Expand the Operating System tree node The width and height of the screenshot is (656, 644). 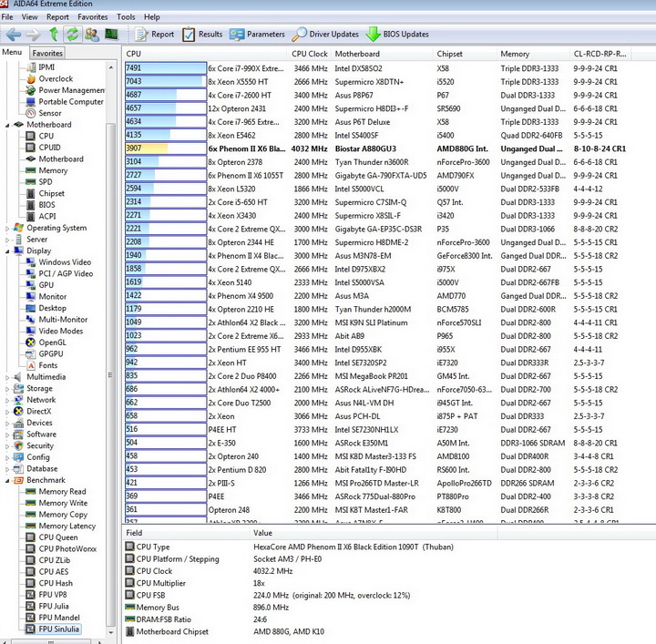7,229
